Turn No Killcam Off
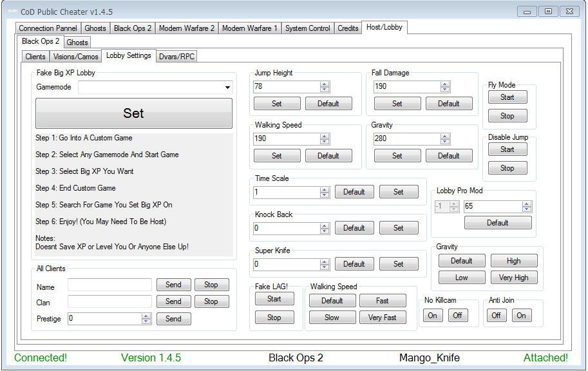 coord(458,316)
